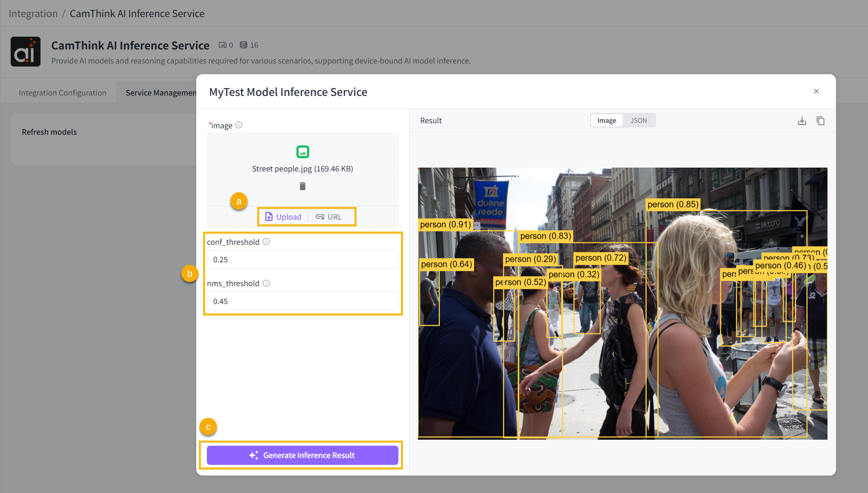Click the conf_threshold input field
The width and height of the screenshot is (868, 493).
point(302,260)
